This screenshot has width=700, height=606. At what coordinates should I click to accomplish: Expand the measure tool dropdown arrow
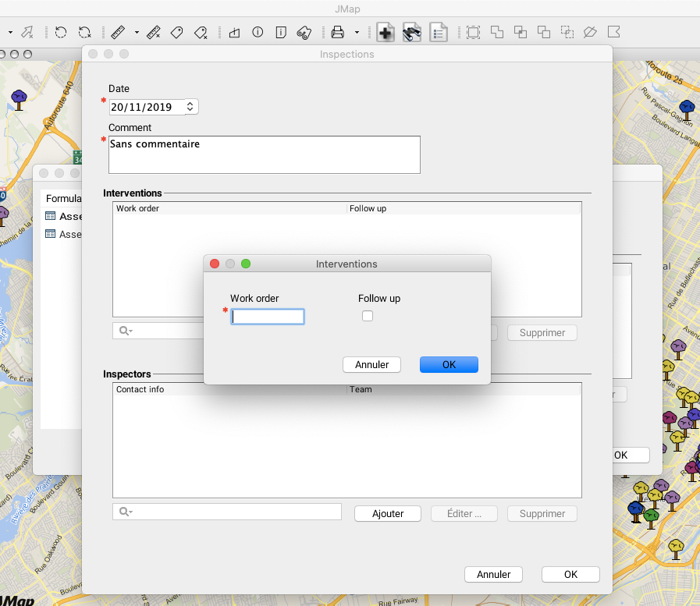coord(137,32)
